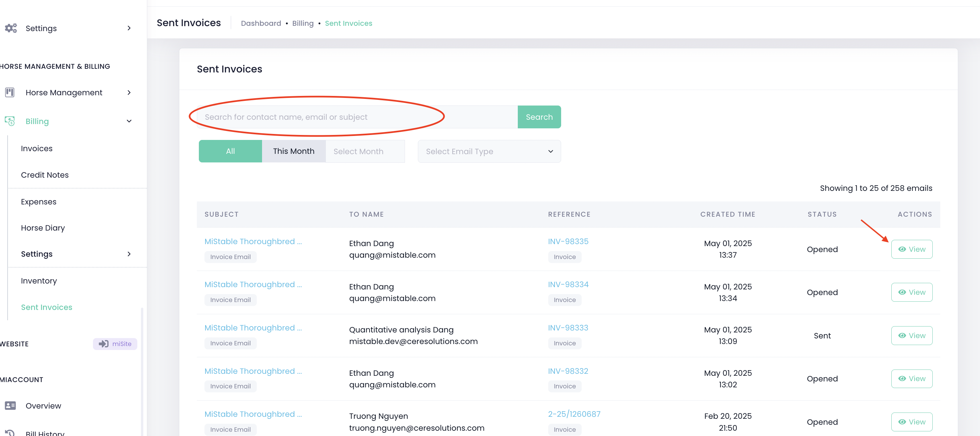980x436 pixels.
Task: Open Sent Invoices sidebar item
Action: pos(46,307)
